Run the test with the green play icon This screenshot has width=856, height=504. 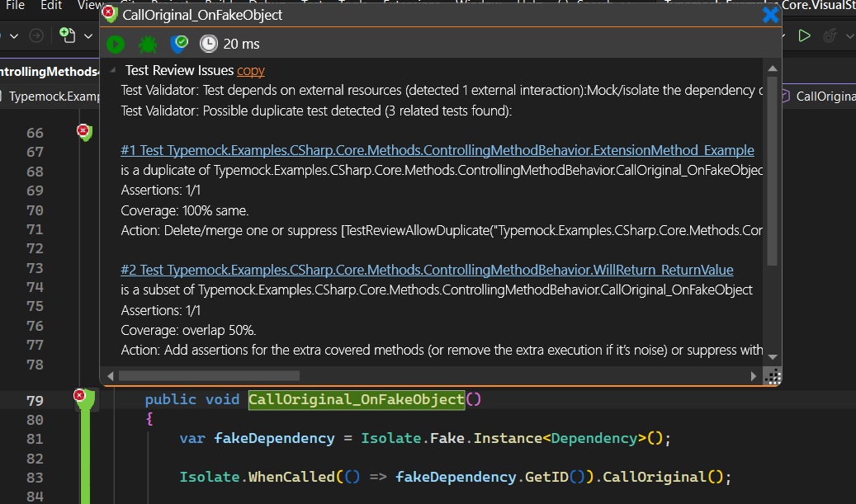pyautogui.click(x=116, y=44)
